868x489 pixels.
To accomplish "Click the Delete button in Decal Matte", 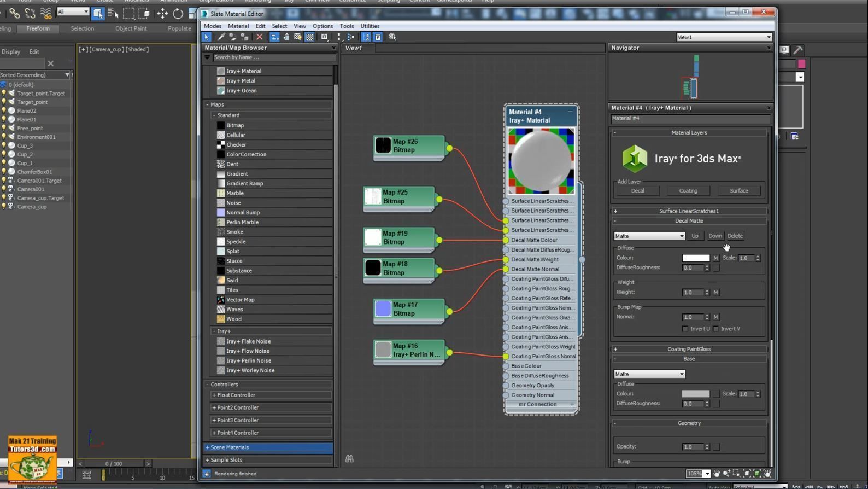I will (735, 236).
